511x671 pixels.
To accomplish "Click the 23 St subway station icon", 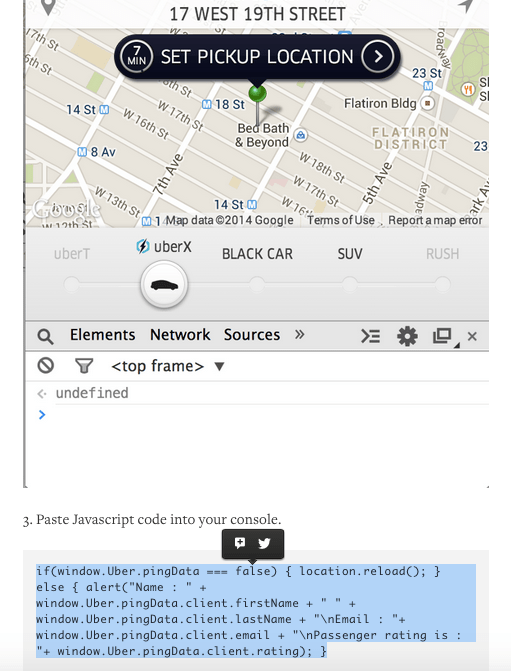I will [428, 86].
